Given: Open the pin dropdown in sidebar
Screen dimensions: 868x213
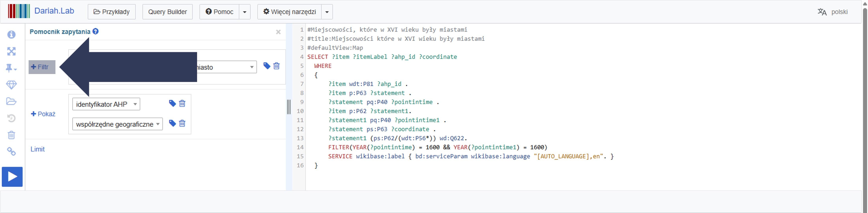Looking at the screenshot, I should click(x=11, y=68).
